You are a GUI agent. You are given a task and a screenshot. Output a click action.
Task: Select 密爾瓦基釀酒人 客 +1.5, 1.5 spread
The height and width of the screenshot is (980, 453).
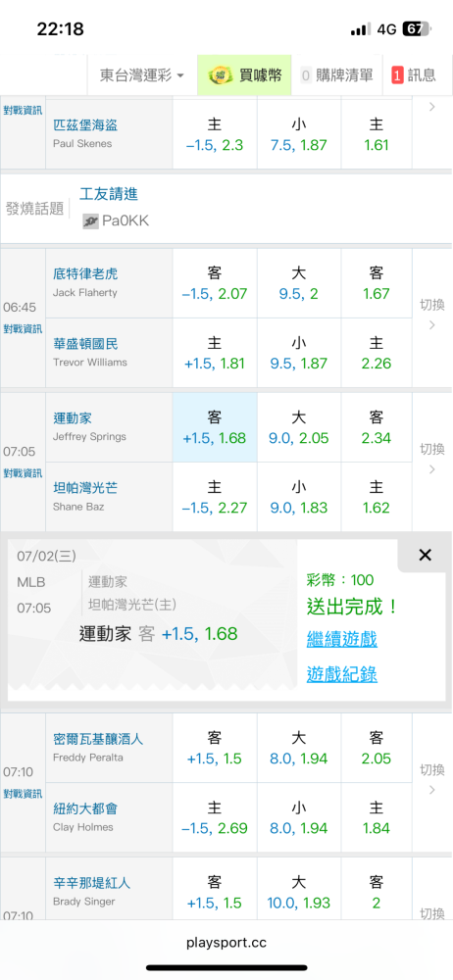[x=215, y=748]
